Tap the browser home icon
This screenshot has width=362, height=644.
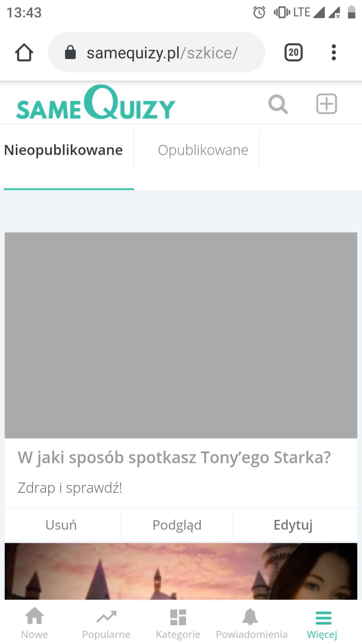coord(24,53)
